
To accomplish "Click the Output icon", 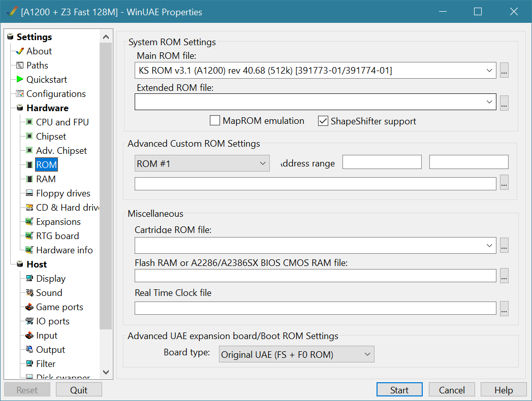I will 29,350.
